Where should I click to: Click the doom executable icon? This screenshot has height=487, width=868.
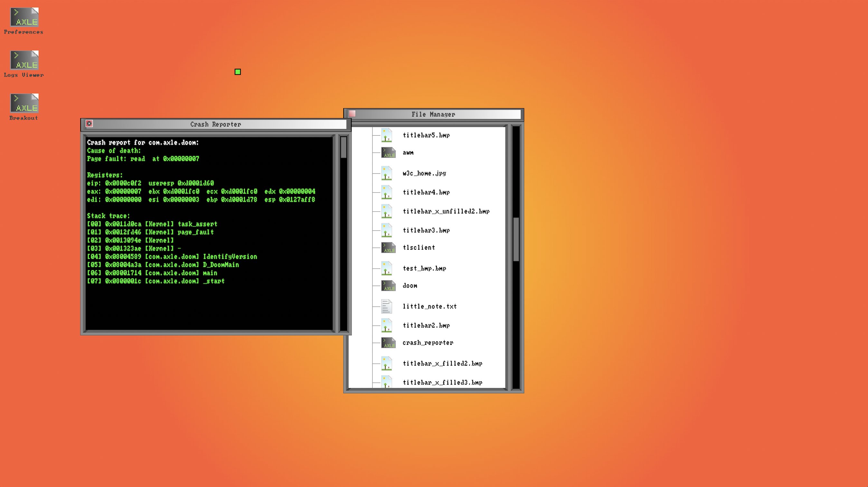point(388,286)
